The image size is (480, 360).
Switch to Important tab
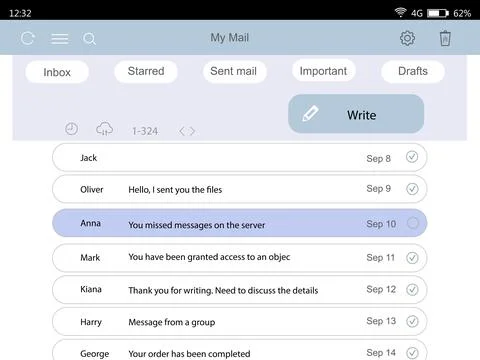[x=323, y=71]
